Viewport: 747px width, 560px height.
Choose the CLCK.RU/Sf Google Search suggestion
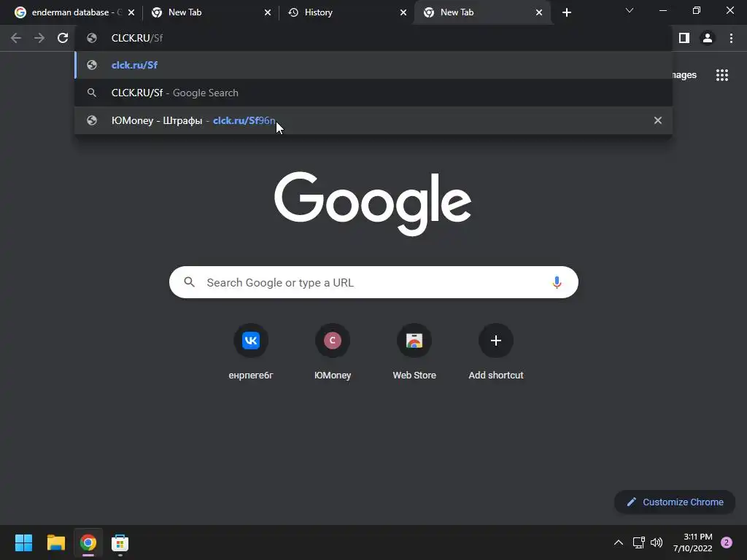point(373,93)
